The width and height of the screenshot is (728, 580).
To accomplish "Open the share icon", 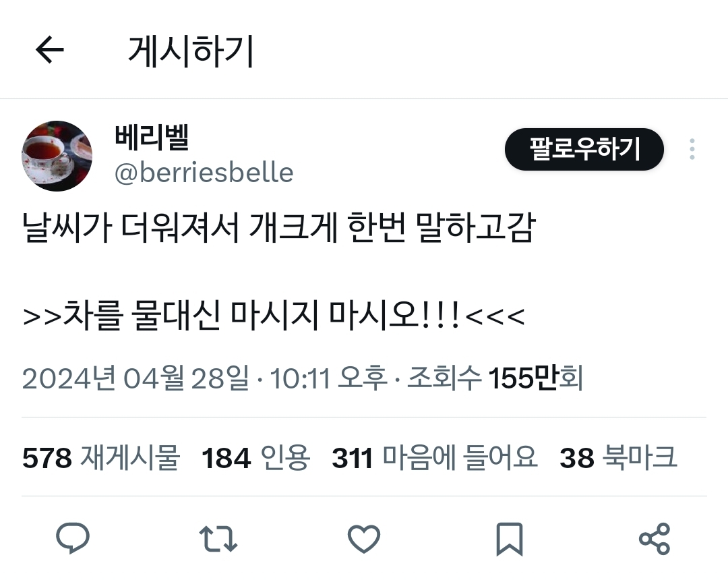I will 655,539.
